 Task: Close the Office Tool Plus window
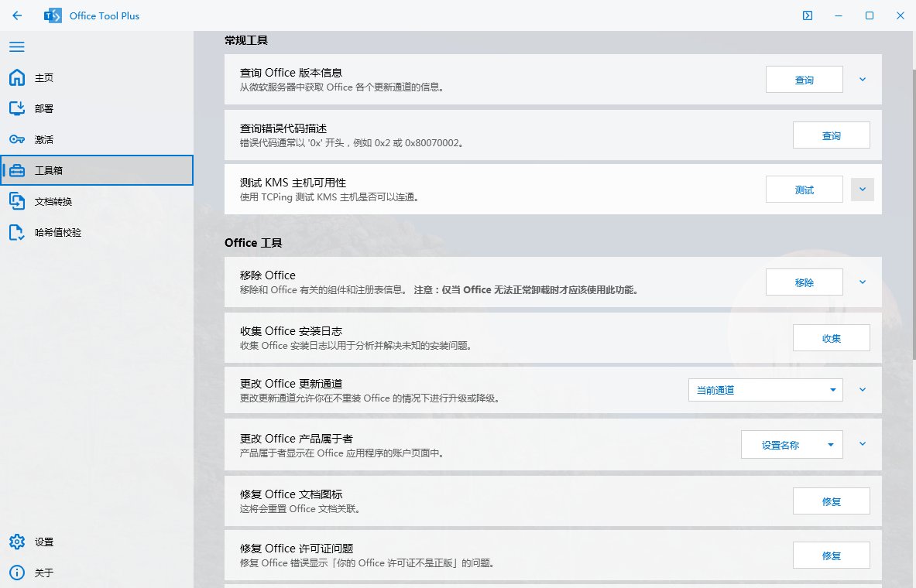[901, 15]
